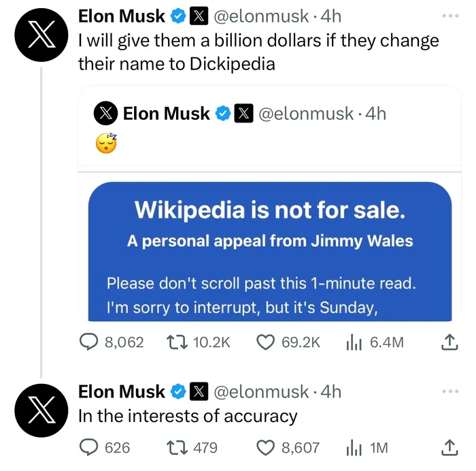Reply to the 'interests of accuracy' tweet
This screenshot has width=476, height=471.
89,447
